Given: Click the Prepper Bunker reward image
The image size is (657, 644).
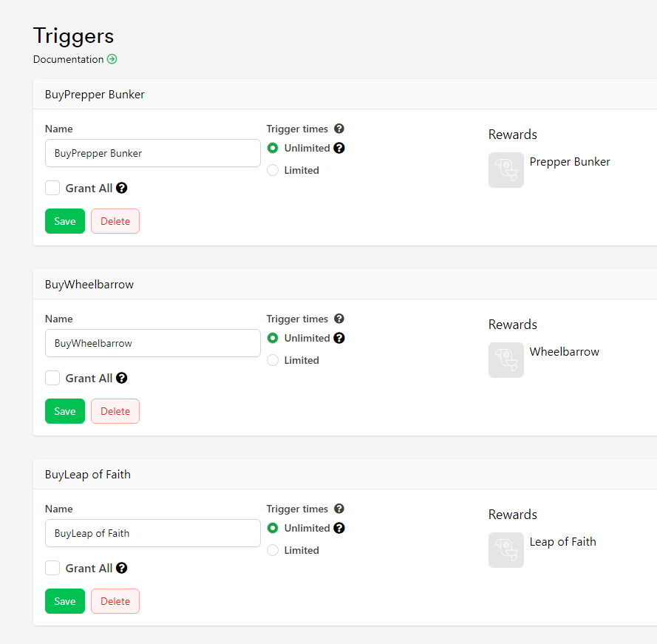Looking at the screenshot, I should point(506,170).
